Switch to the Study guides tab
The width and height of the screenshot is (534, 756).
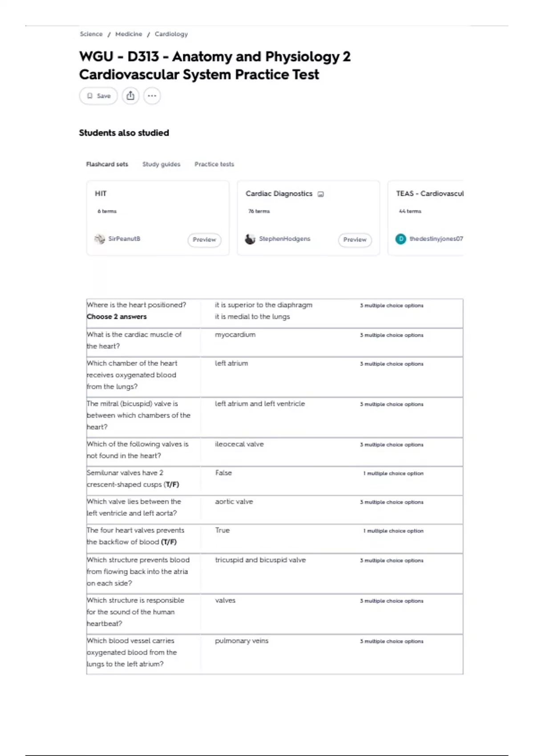coord(161,164)
